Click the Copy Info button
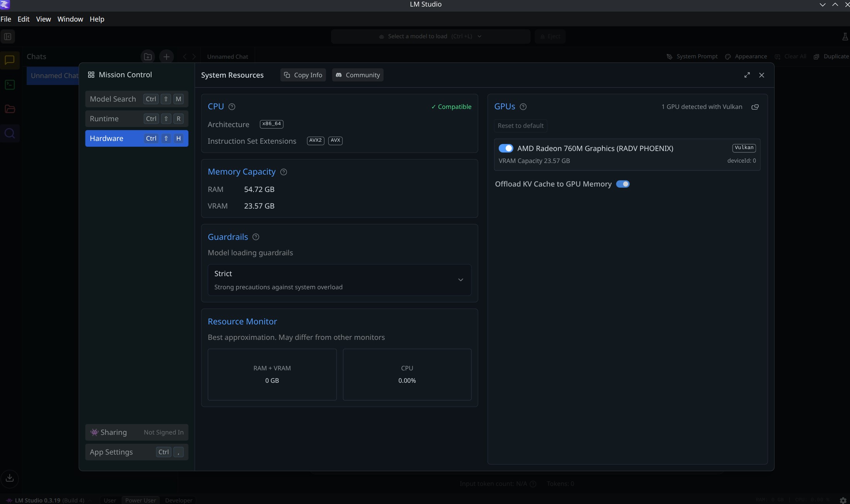 (303, 75)
